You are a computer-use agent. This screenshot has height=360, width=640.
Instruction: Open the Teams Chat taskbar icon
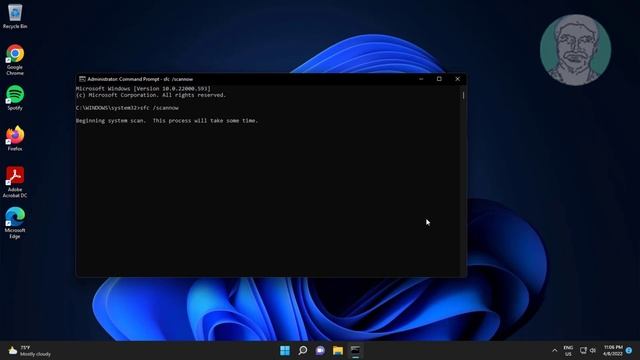pyautogui.click(x=320, y=350)
